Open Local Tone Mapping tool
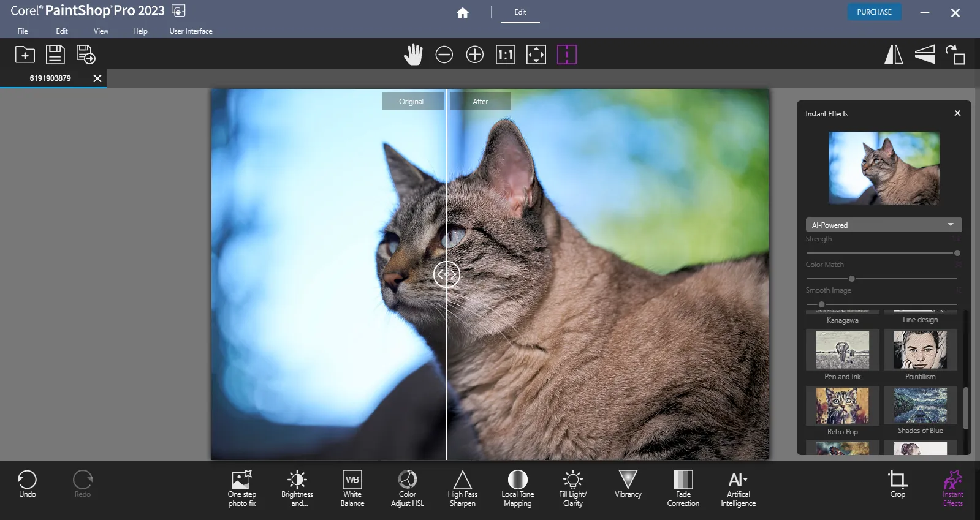The width and height of the screenshot is (980, 520). point(518,488)
